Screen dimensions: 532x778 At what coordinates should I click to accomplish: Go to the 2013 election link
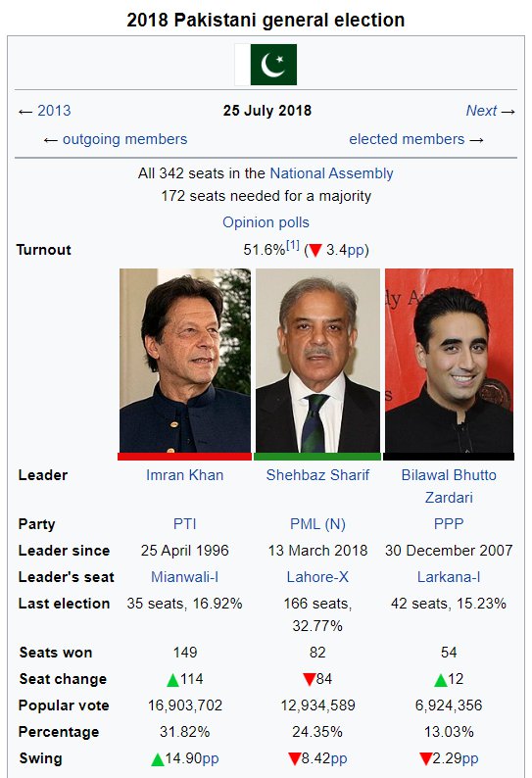tap(54, 110)
